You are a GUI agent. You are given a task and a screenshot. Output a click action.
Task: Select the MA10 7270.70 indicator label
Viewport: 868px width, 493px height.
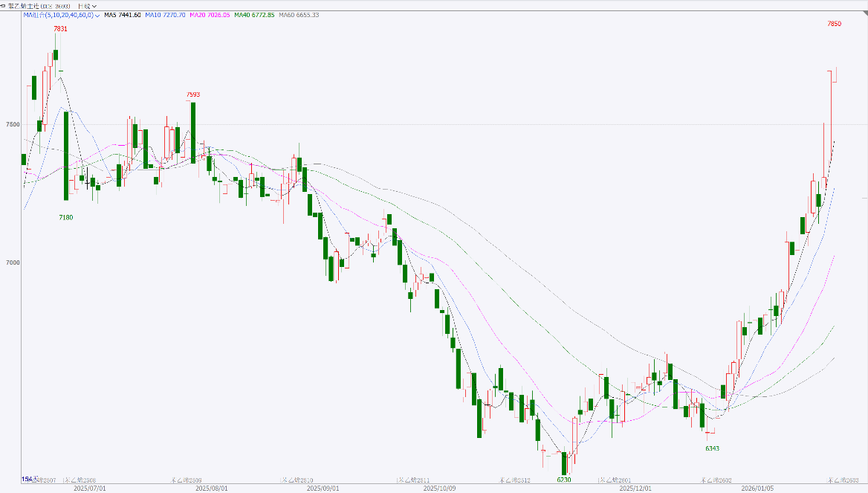click(165, 15)
